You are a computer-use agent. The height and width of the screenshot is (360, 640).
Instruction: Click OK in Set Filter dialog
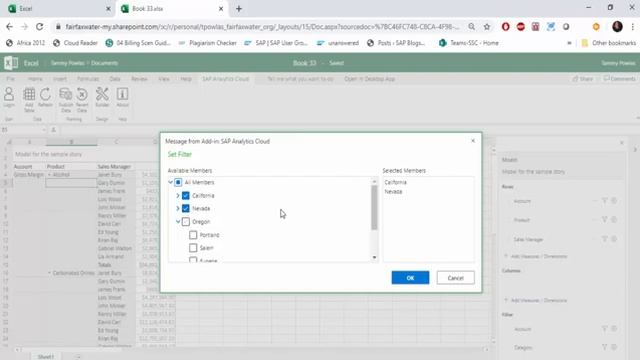pos(410,278)
